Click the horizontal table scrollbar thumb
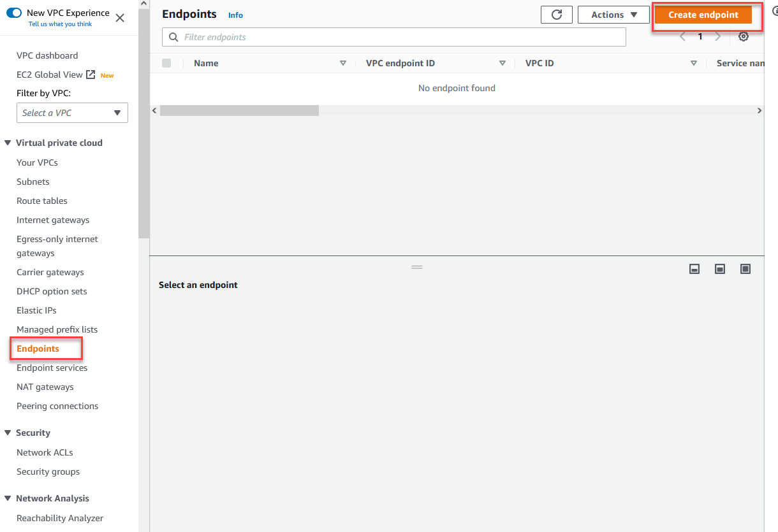This screenshot has height=532, width=778. click(x=239, y=110)
